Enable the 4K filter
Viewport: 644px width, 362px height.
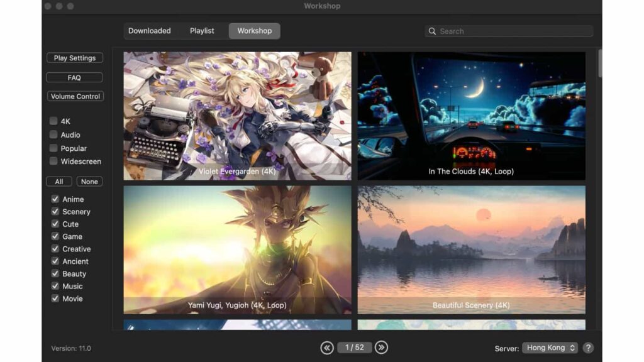(53, 121)
